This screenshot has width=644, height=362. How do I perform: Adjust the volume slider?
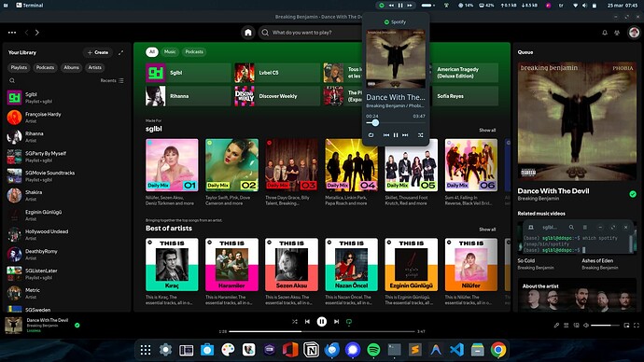click(x=605, y=325)
